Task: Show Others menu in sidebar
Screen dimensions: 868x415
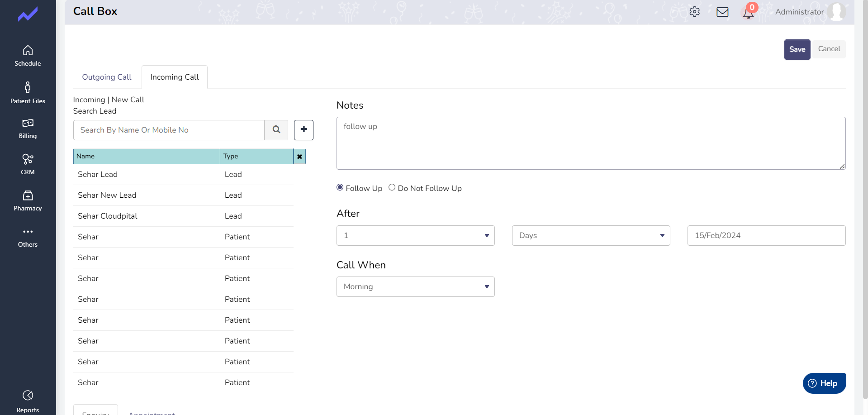Action: pyautogui.click(x=28, y=238)
